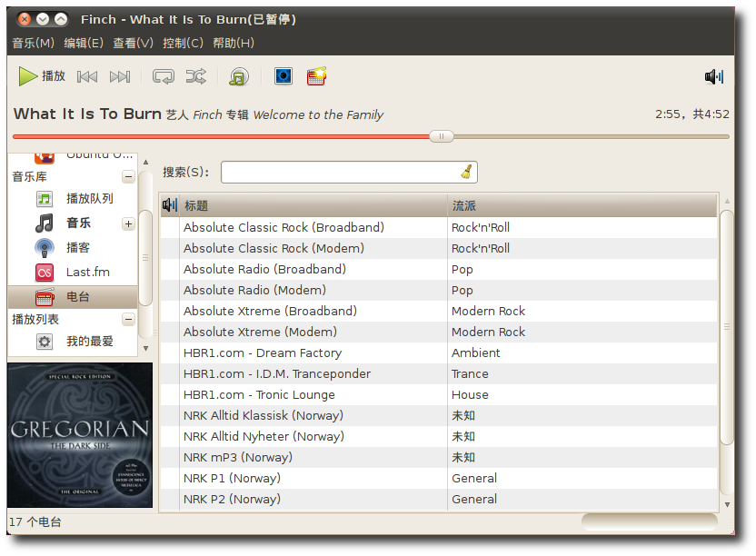Image resolution: width=756 pixels, height=556 pixels.
Task: Toggle repeat playback mode
Action: click(x=164, y=76)
